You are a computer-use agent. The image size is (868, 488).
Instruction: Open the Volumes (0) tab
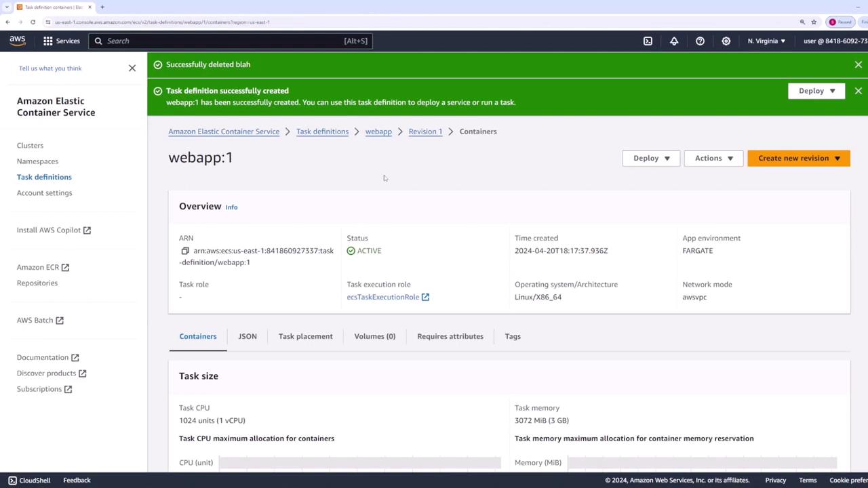click(x=374, y=336)
